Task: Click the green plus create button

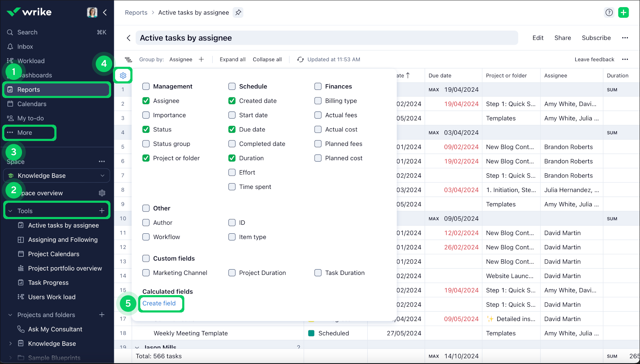Action: pos(623,12)
